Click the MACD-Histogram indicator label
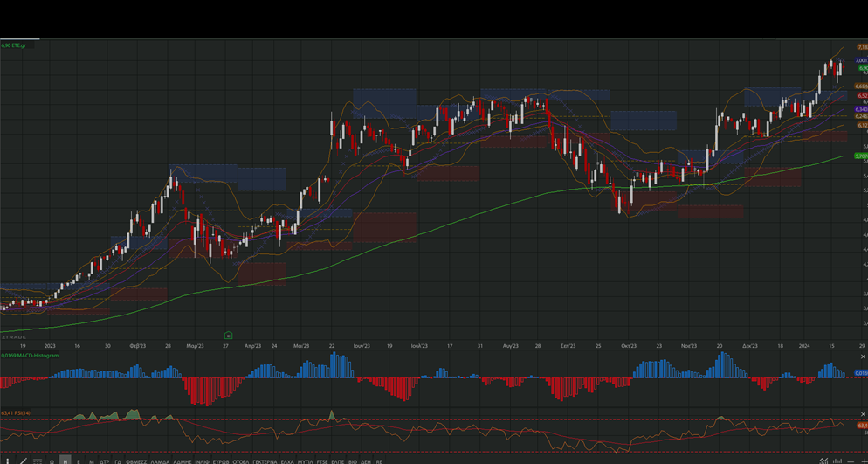868x464 pixels. (30, 356)
